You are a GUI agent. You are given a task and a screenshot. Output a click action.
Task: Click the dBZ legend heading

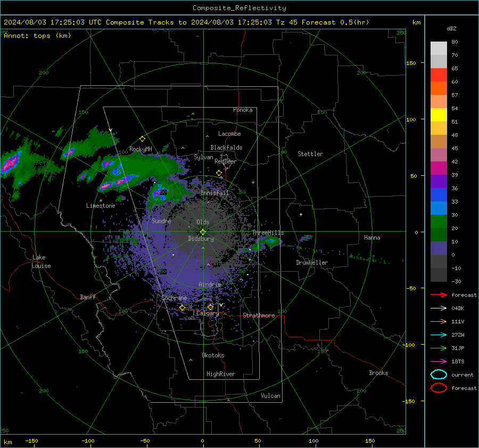pyautogui.click(x=451, y=29)
